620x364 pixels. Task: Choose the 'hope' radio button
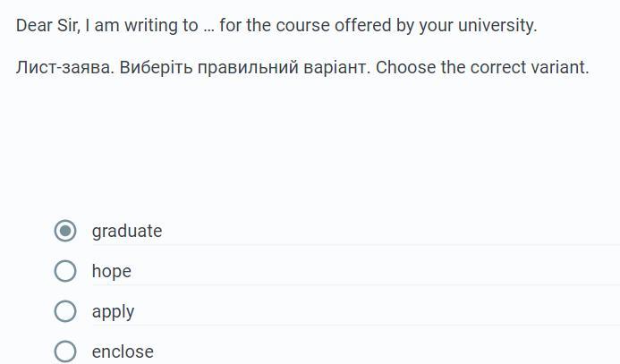pyautogui.click(x=65, y=271)
